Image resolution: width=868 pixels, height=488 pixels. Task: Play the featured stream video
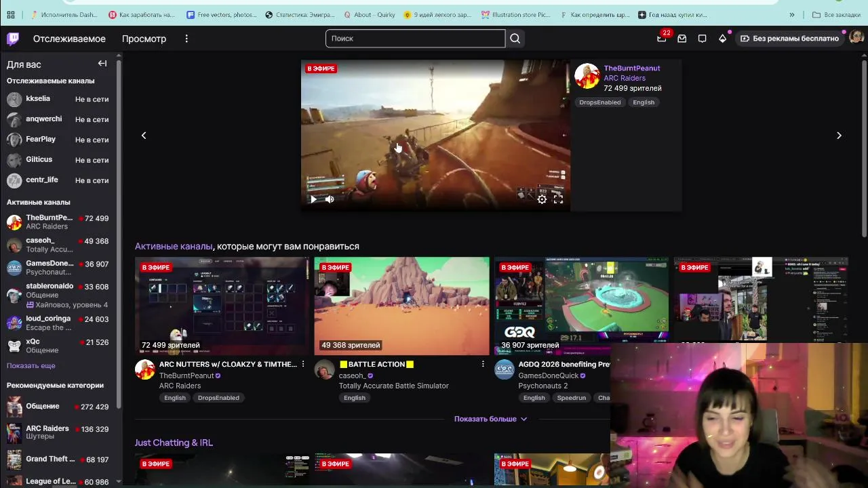tap(313, 199)
